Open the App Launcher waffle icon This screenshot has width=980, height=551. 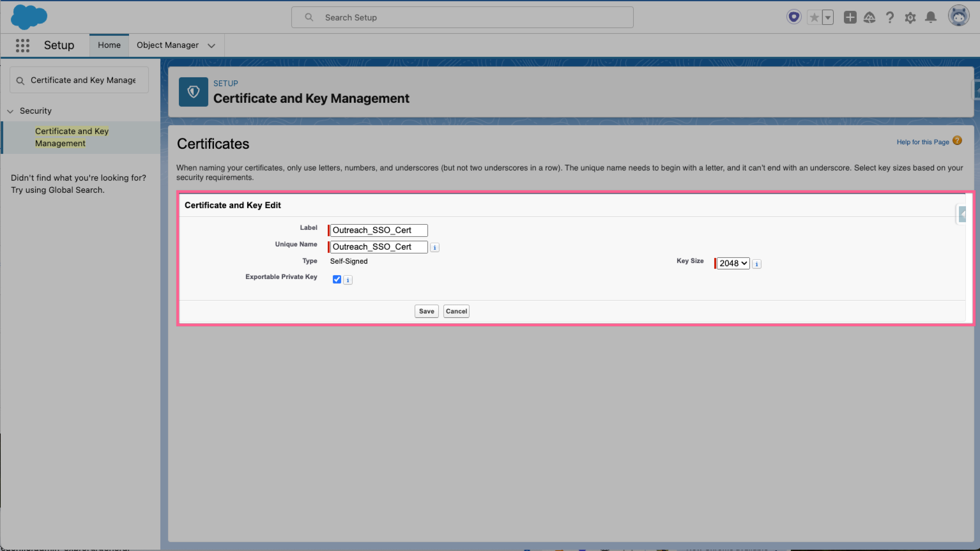click(x=22, y=45)
